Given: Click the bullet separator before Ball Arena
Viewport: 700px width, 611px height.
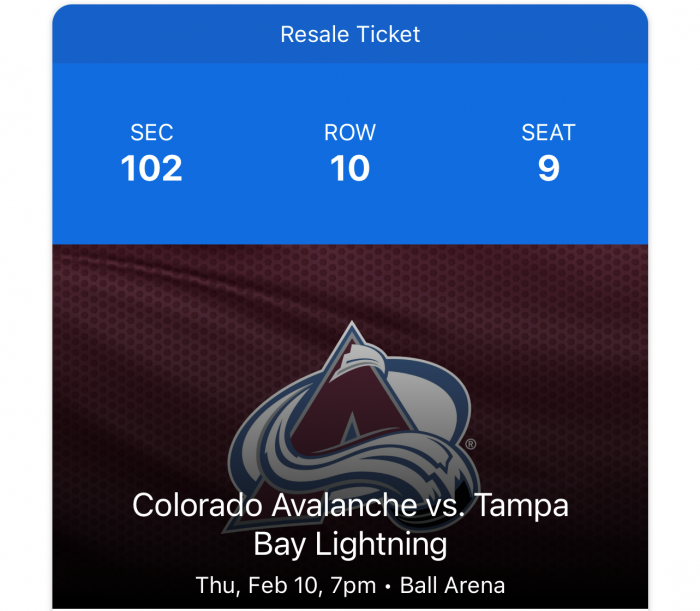Looking at the screenshot, I should [388, 586].
